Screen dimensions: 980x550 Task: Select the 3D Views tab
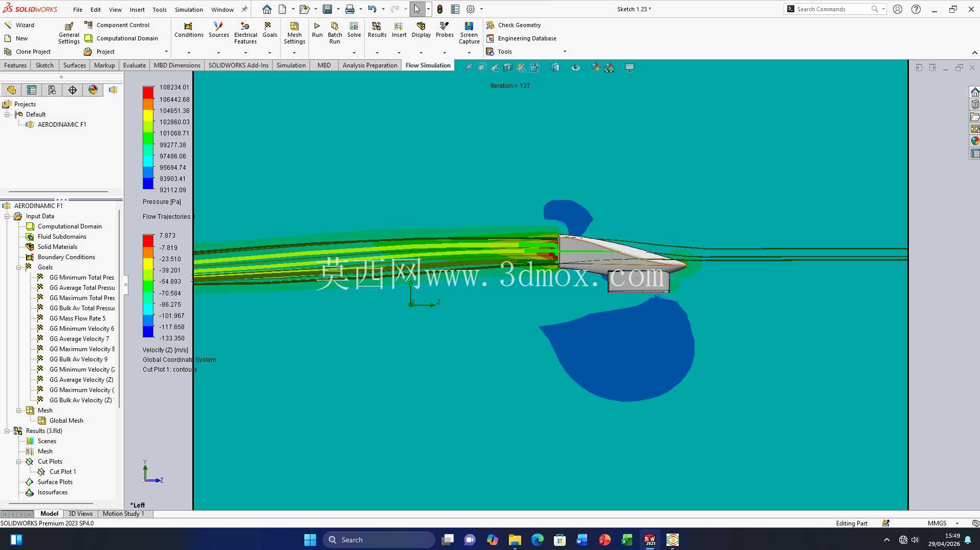(80, 514)
